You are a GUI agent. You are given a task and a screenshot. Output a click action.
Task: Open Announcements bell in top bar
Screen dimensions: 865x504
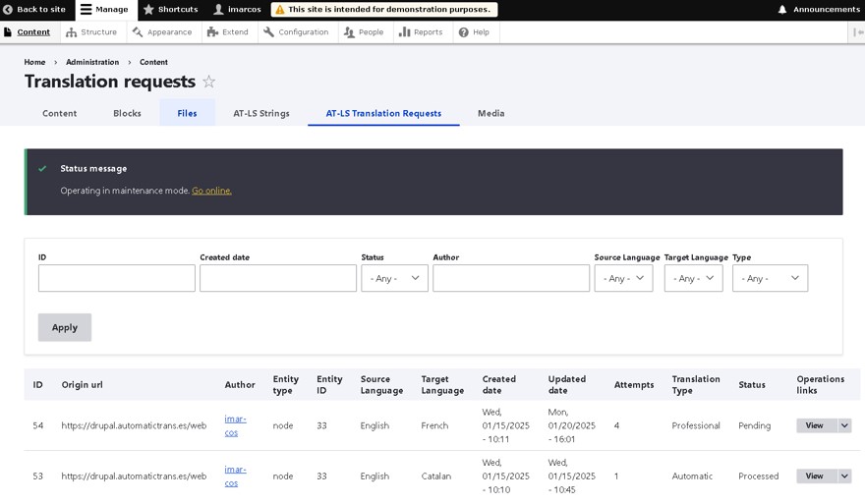click(782, 10)
